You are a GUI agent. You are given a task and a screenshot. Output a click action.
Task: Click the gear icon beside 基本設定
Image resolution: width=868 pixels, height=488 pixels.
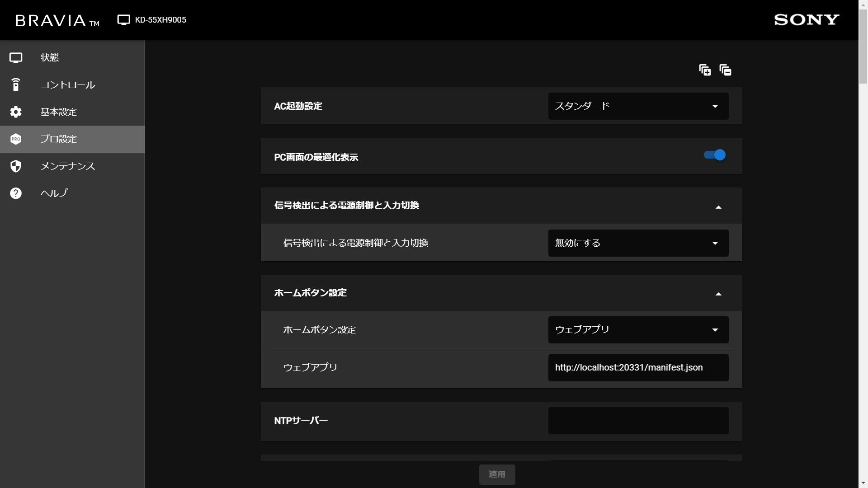tap(16, 112)
